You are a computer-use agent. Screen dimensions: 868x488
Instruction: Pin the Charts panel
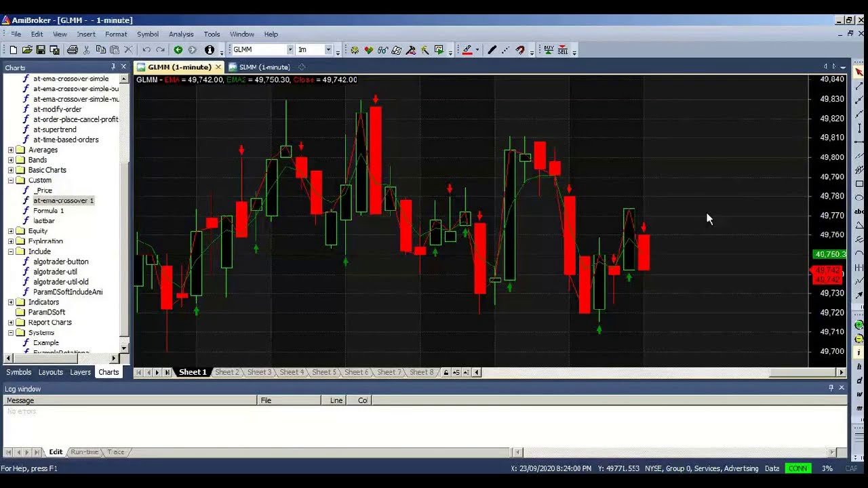coord(113,66)
